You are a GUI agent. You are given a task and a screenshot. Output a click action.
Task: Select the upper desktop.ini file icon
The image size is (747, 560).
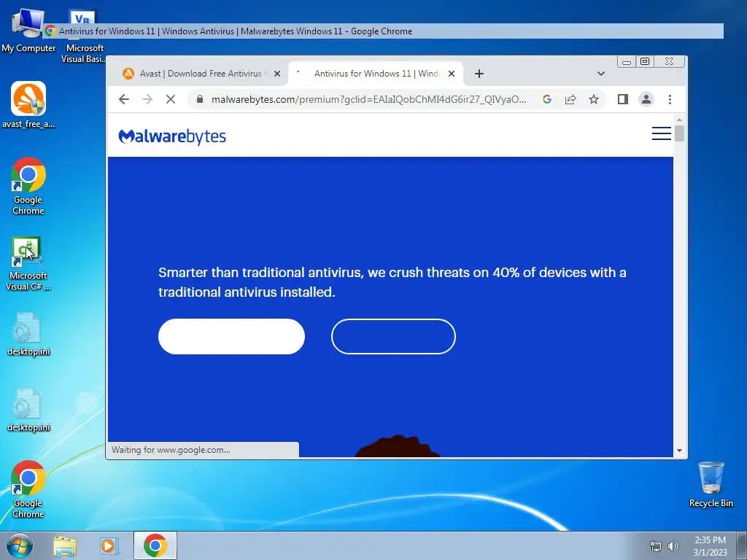click(x=28, y=334)
